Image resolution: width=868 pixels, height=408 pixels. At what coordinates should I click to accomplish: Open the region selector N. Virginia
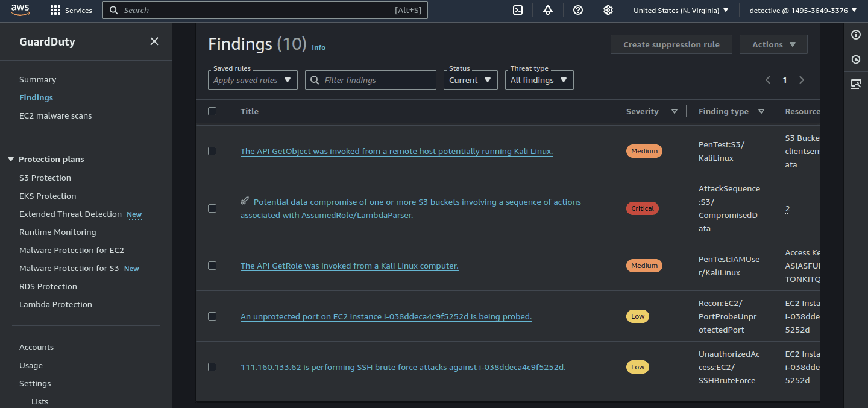(681, 10)
